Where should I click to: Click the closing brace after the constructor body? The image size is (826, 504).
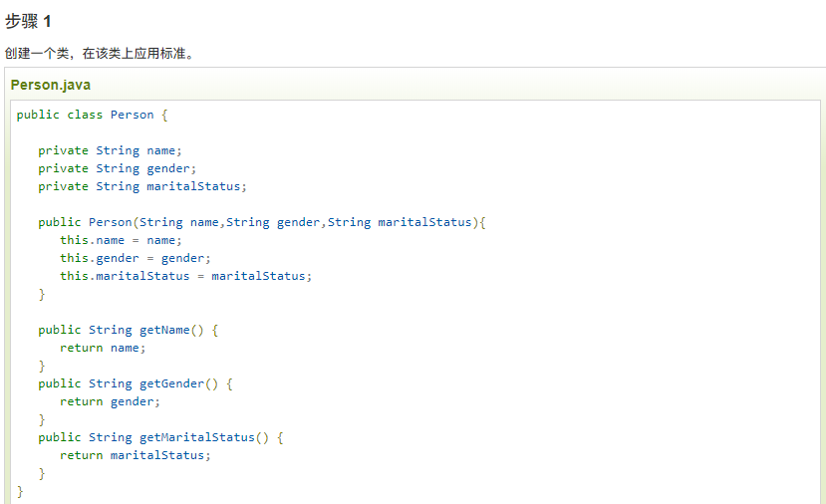42,294
